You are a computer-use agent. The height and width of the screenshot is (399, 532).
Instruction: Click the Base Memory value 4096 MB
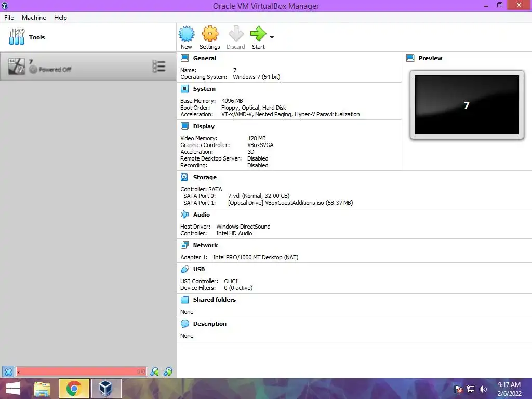(232, 101)
